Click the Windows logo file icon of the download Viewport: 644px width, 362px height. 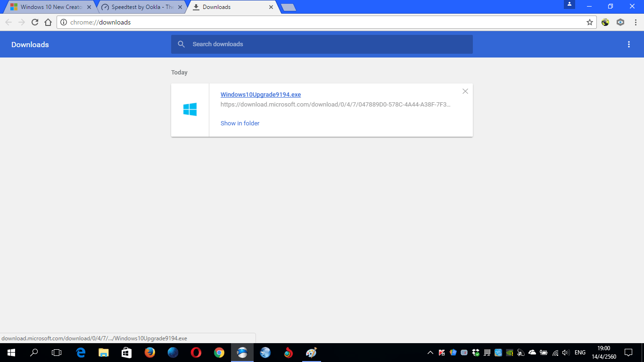pos(190,109)
